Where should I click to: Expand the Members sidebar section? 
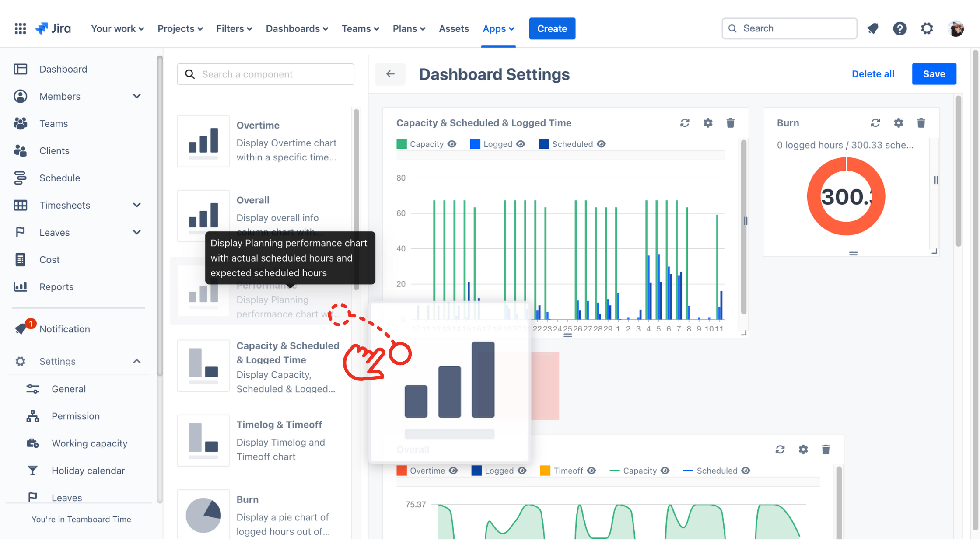[136, 96]
